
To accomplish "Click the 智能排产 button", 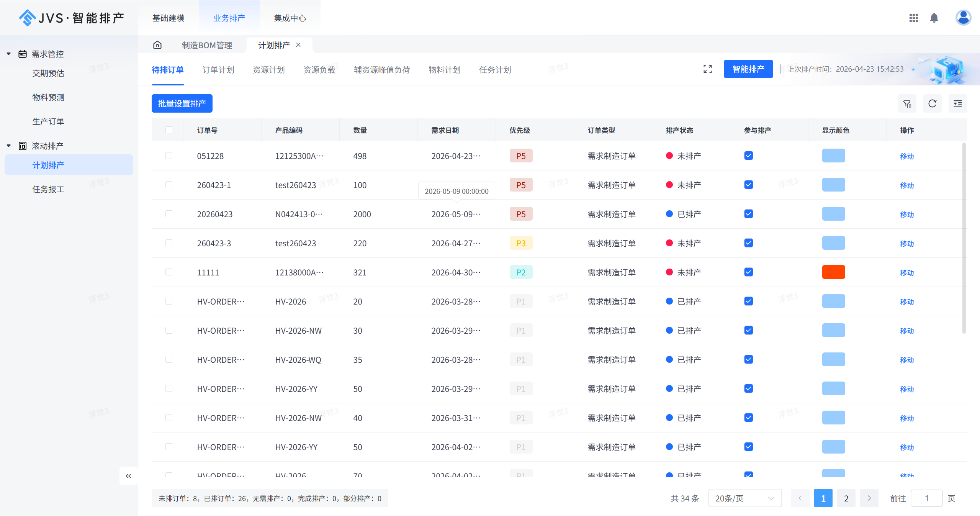I will tap(748, 69).
